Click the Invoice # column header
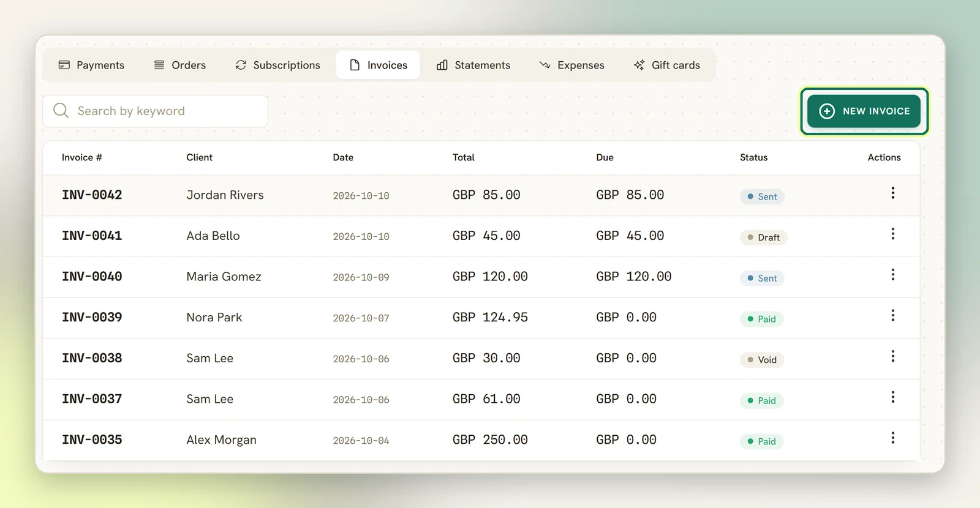The height and width of the screenshot is (508, 980). pos(81,157)
